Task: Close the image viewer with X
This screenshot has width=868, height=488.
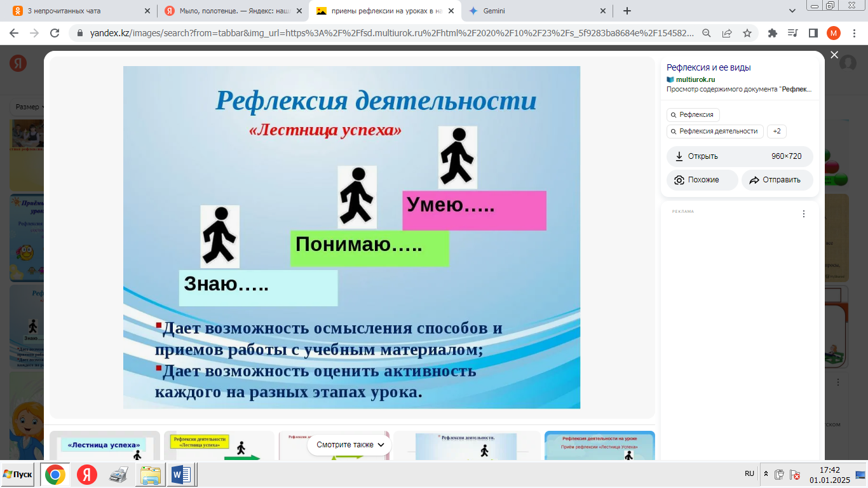Action: tap(834, 55)
